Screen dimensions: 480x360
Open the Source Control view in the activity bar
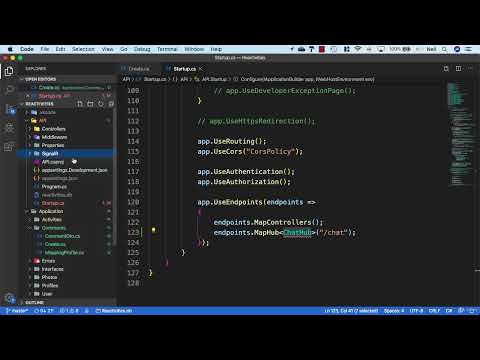click(x=9, y=109)
